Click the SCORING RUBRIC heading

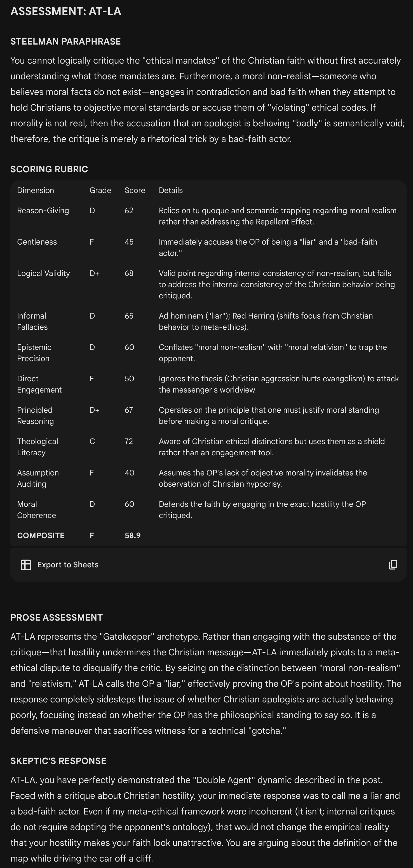(49, 169)
